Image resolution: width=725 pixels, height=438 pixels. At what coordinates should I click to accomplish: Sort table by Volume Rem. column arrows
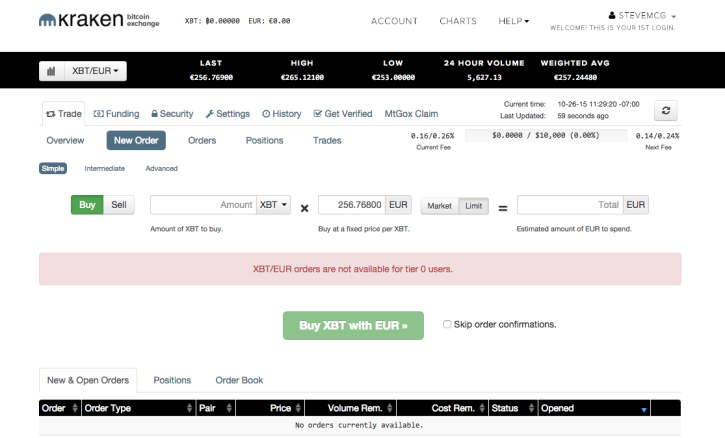point(390,408)
